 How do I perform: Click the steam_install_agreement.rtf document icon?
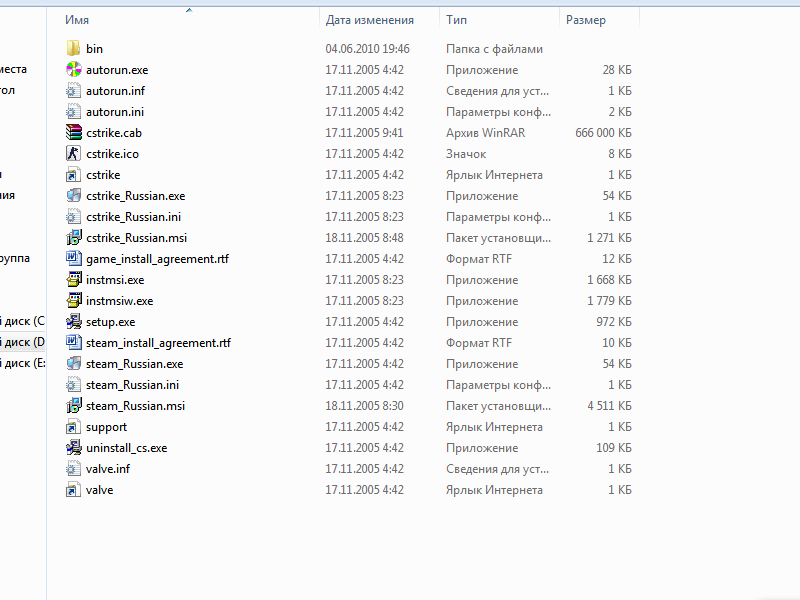tap(73, 342)
